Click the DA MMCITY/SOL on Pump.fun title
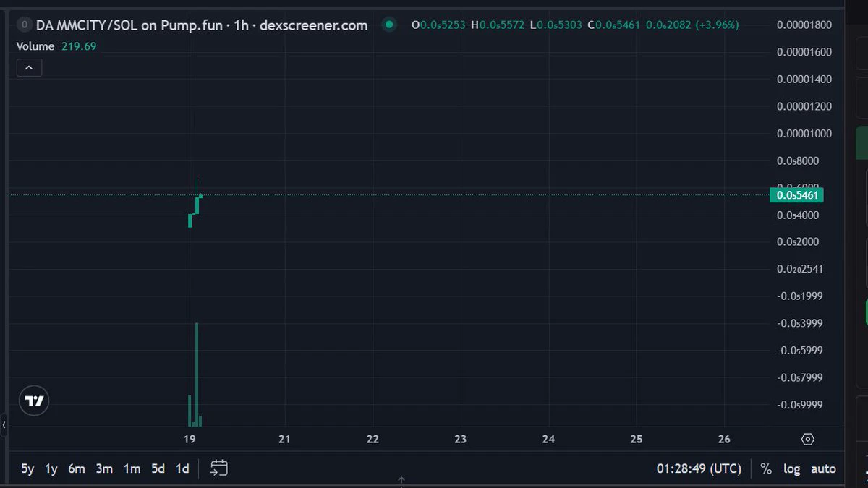This screenshot has height=488, width=868. click(x=202, y=25)
